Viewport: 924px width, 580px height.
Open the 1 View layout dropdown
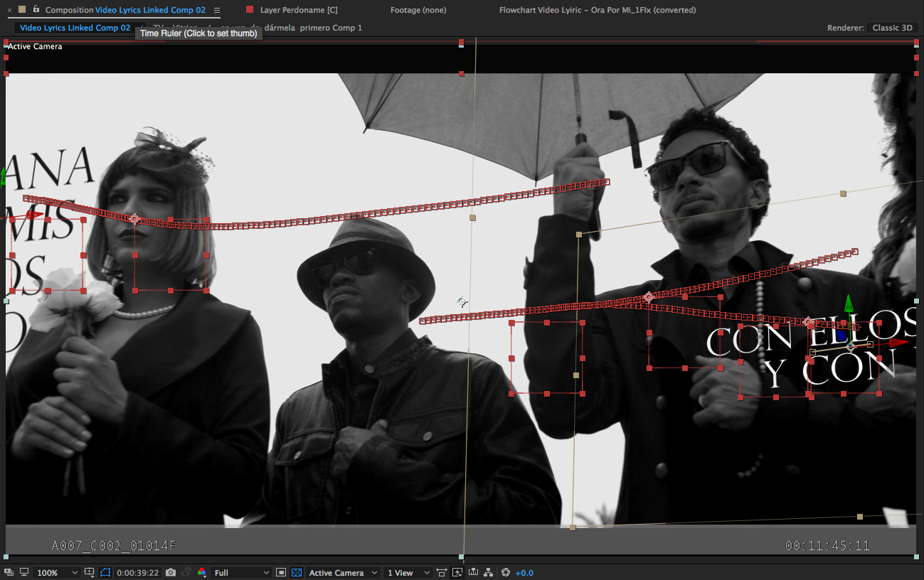[x=408, y=573]
